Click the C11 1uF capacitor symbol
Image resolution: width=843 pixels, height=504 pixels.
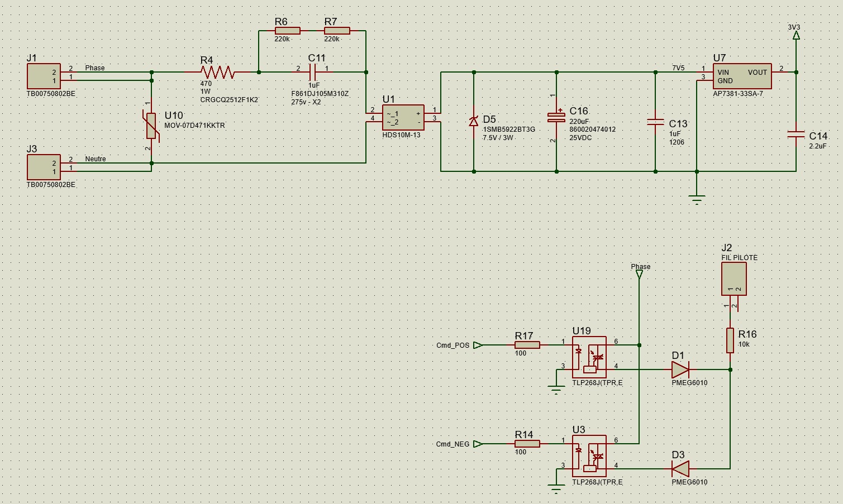pos(313,72)
